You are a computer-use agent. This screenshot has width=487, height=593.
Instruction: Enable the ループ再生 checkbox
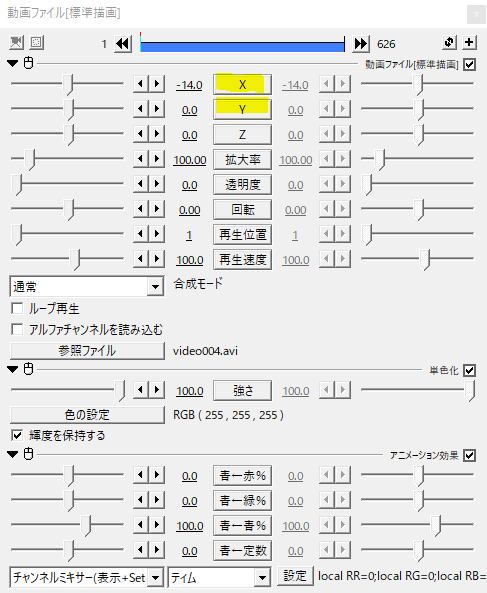[17, 308]
